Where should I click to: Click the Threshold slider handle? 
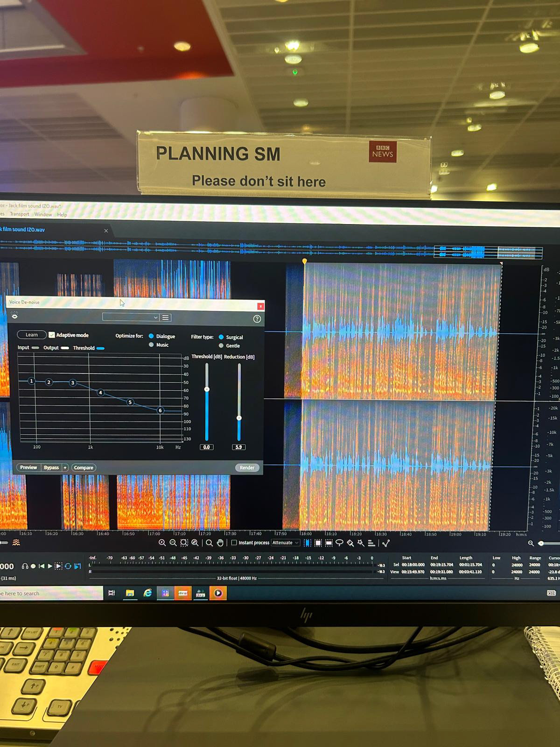(x=207, y=389)
